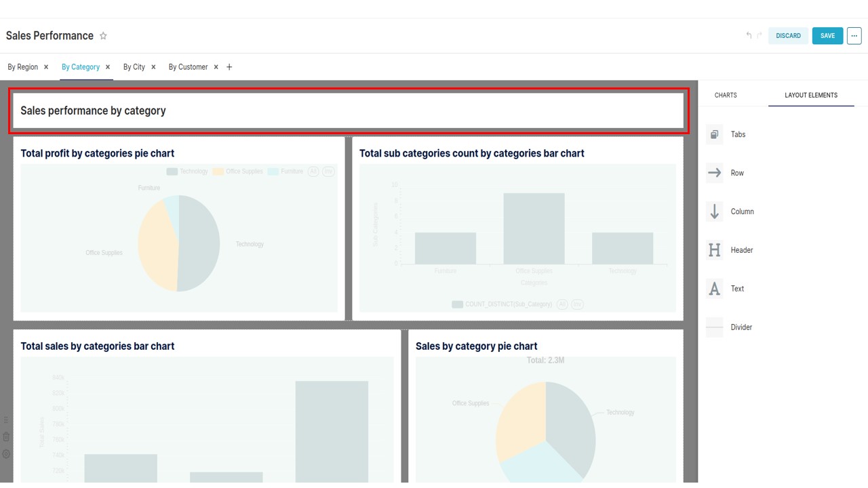Open the more options menu near Save
The width and height of the screenshot is (868, 488).
tap(854, 35)
